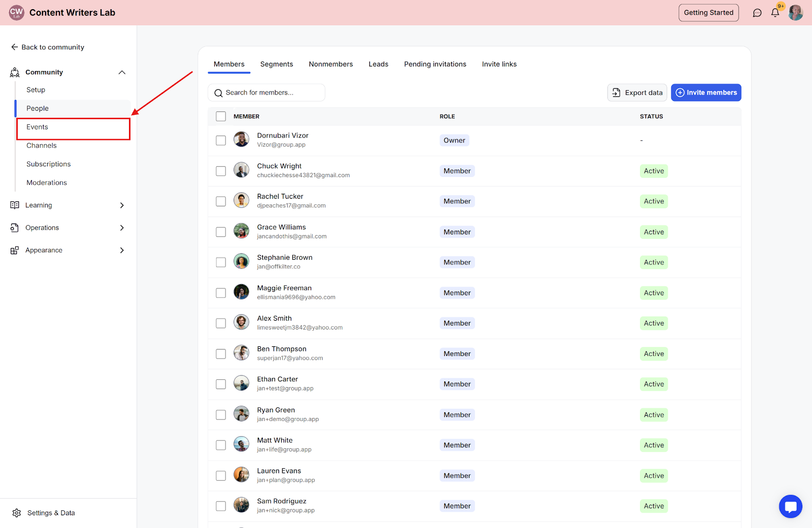The width and height of the screenshot is (812, 528).
Task: Open the chat messages icon in header
Action: 757,13
